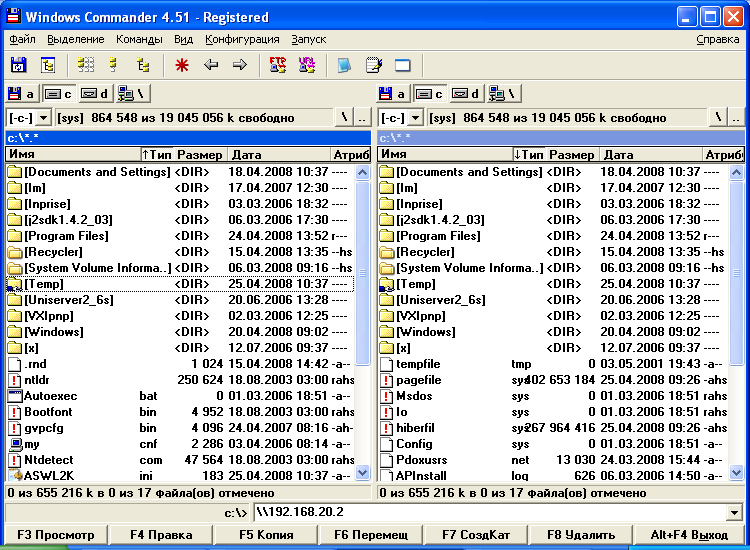Open the Файл menu
Image resolution: width=750 pixels, height=550 pixels.
[x=22, y=39]
